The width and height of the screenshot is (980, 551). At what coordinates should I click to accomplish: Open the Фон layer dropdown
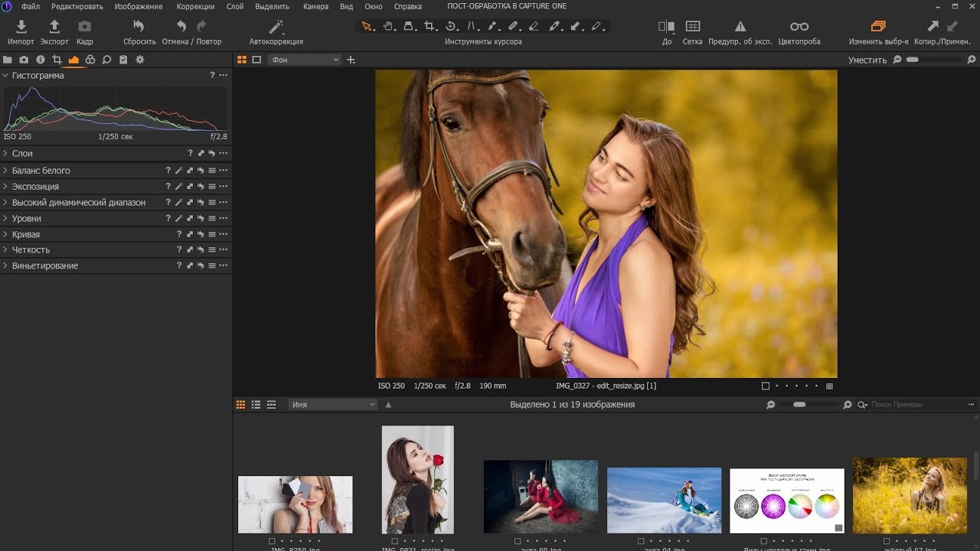[305, 60]
